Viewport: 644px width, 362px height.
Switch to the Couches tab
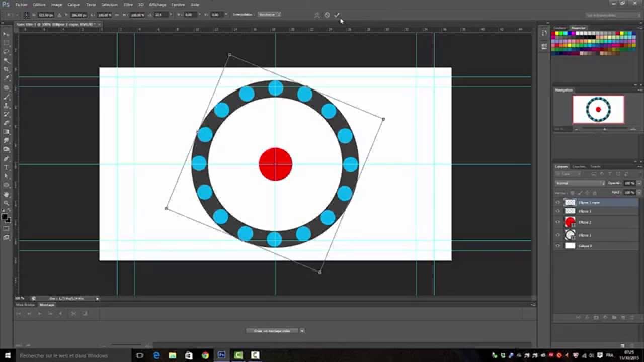pyautogui.click(x=579, y=166)
